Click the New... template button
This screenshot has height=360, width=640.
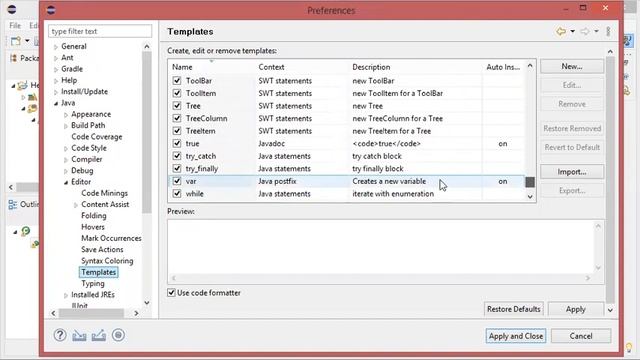coord(572,66)
